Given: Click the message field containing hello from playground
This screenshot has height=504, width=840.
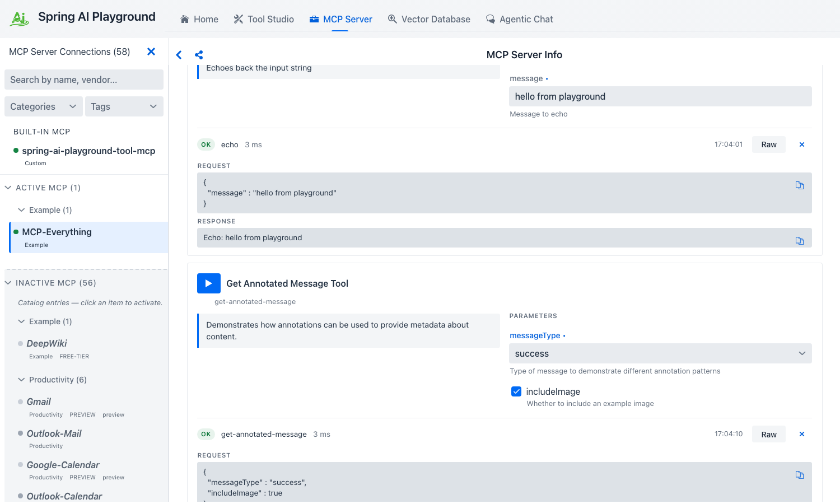Looking at the screenshot, I should click(660, 96).
